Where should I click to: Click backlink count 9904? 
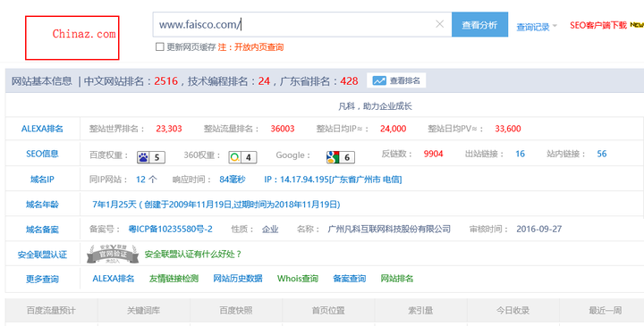tap(433, 154)
